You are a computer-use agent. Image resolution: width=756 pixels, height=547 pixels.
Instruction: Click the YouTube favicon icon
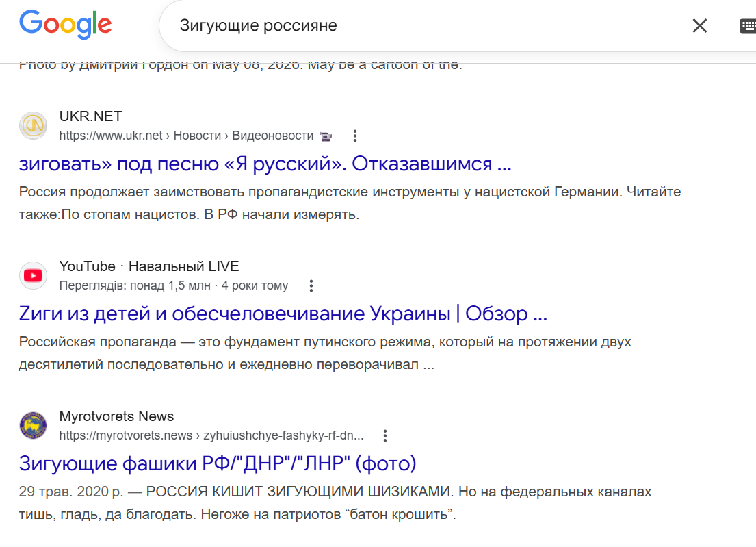coord(34,275)
